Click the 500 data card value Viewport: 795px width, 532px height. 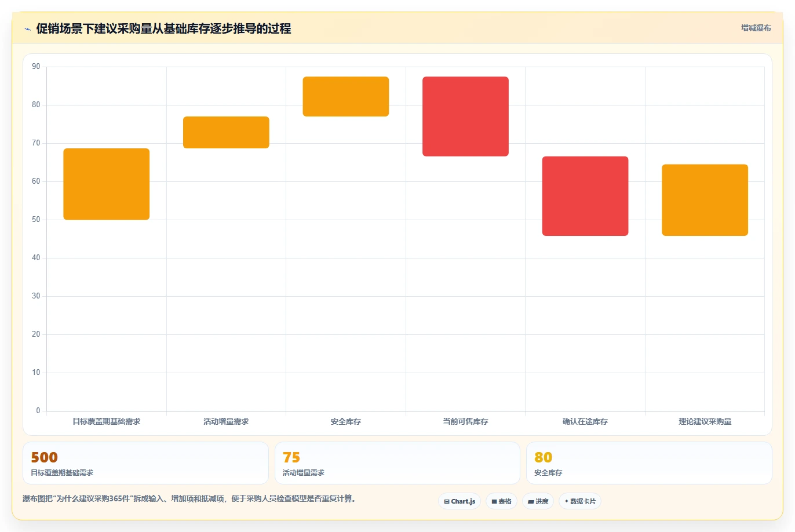tap(45, 457)
